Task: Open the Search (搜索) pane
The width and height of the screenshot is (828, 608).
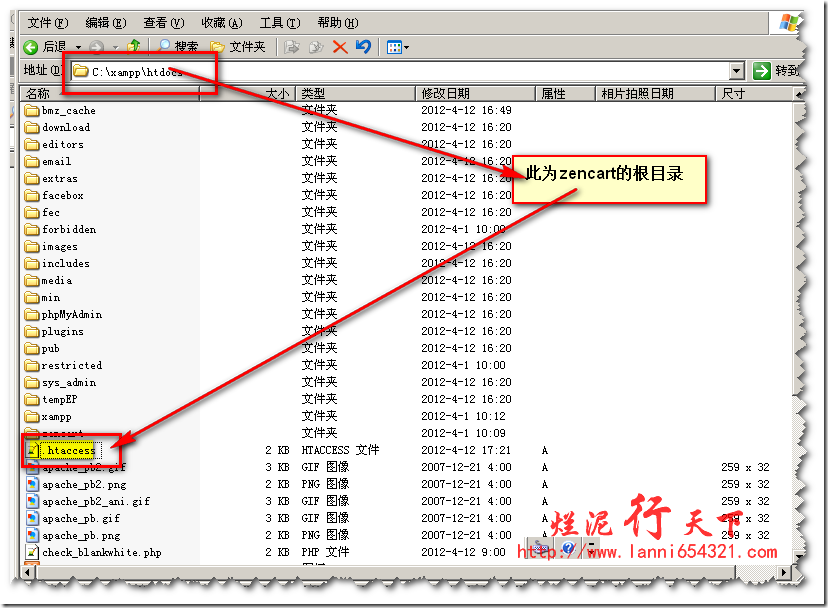Action: (178, 47)
